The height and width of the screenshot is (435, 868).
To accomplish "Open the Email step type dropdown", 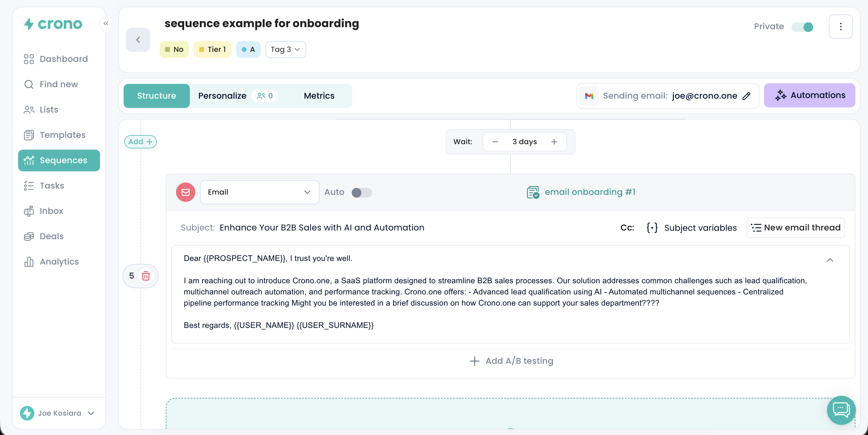I will coord(259,192).
